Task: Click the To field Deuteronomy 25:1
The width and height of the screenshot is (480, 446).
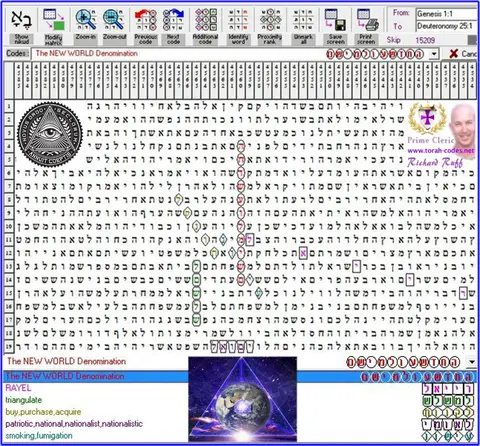Action: tap(447, 26)
